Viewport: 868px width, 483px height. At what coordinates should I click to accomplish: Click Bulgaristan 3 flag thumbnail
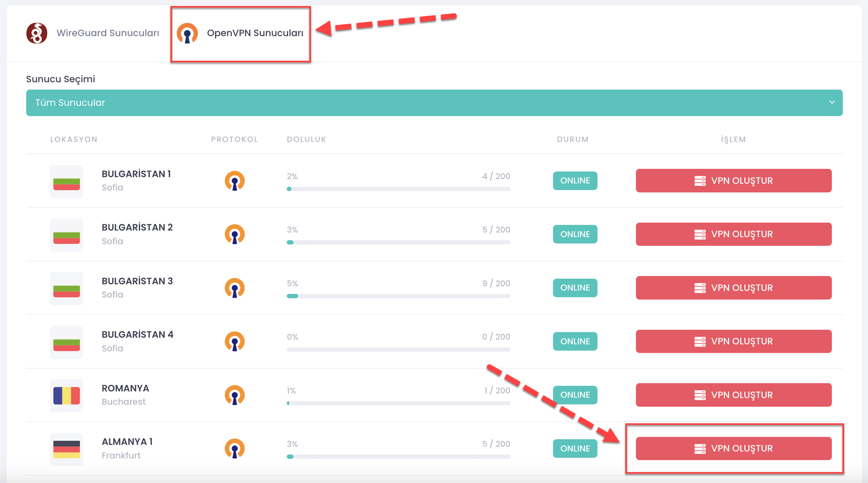66,289
